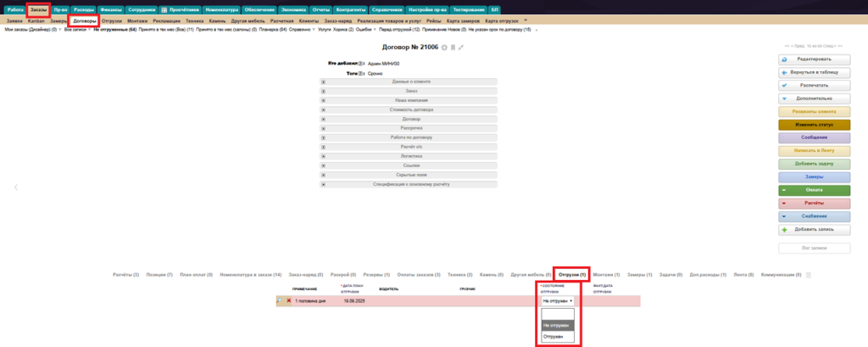Image resolution: width=868 pixels, height=347 pixels.
Task: Click the left arrow page navigation icon
Action: click(14, 187)
